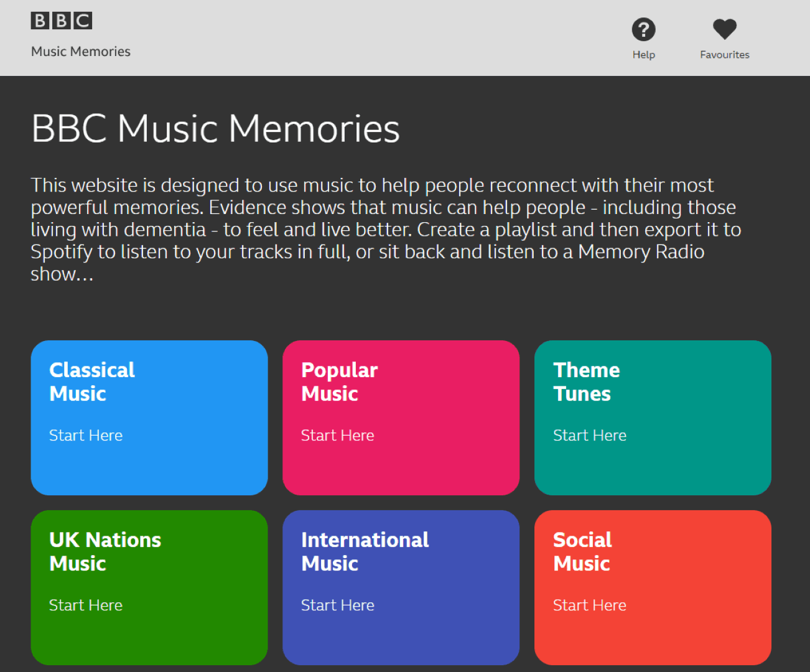Click the BBC logo
Viewport: 810px width, 672px height.
coord(61,20)
